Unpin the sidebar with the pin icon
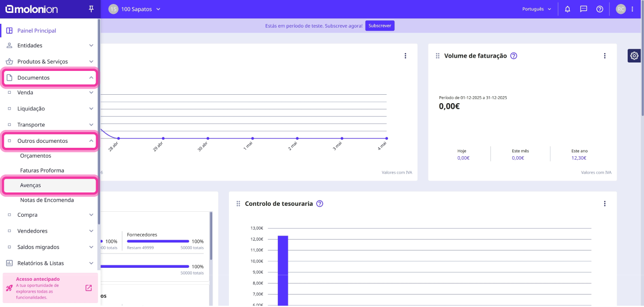Image resolution: width=644 pixels, height=307 pixels. pos(91,9)
